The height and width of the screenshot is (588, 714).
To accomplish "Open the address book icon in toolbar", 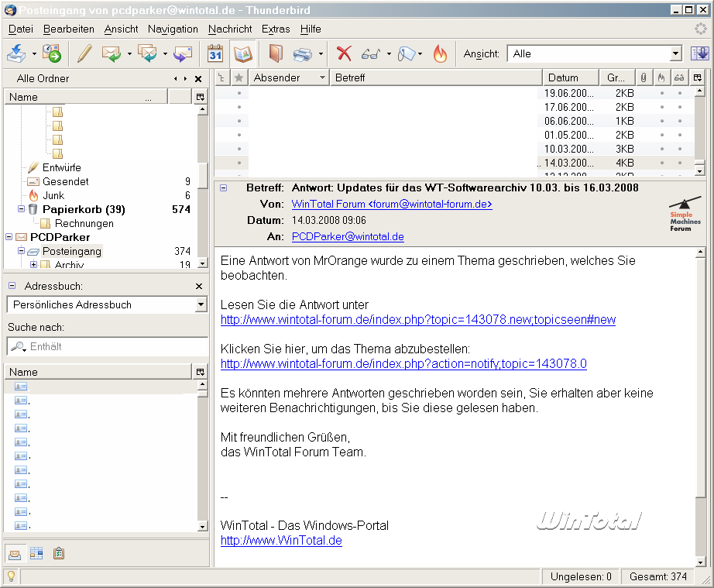I will (x=276, y=53).
